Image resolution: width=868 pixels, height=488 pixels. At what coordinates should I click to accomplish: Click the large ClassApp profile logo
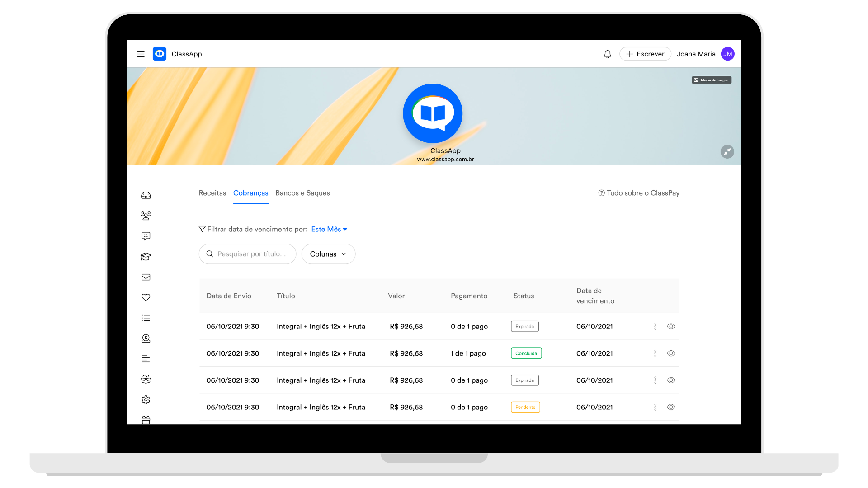[433, 113]
